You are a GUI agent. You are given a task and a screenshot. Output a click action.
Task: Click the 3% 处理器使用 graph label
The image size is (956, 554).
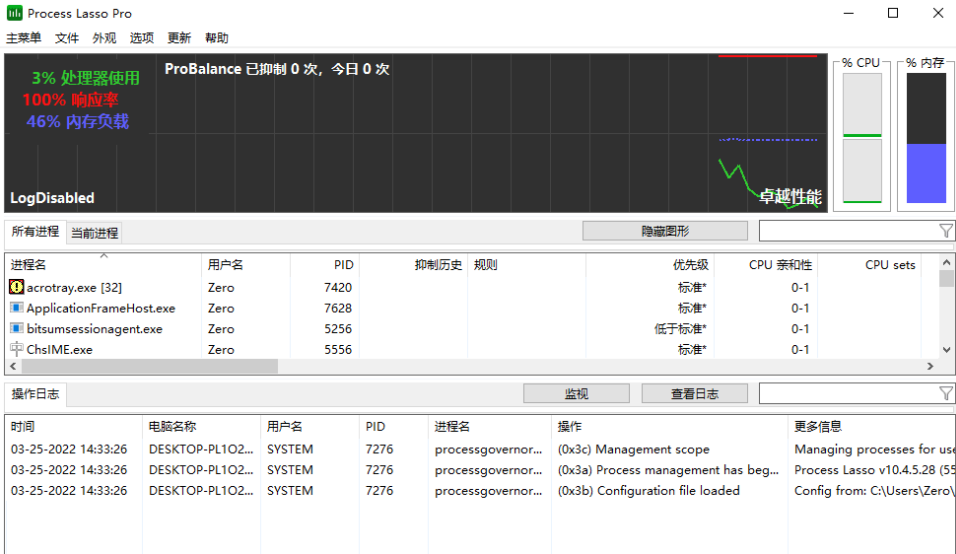click(85, 78)
